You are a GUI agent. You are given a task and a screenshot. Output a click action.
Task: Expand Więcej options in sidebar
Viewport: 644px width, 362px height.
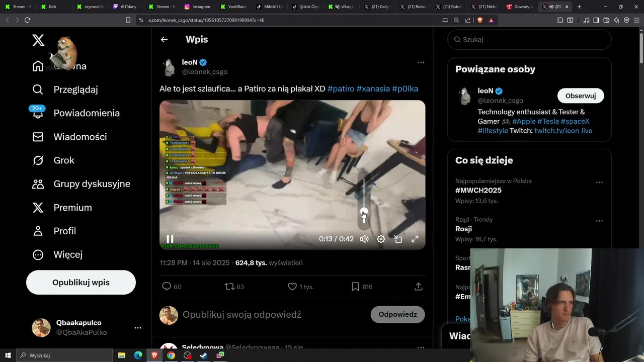click(57, 254)
